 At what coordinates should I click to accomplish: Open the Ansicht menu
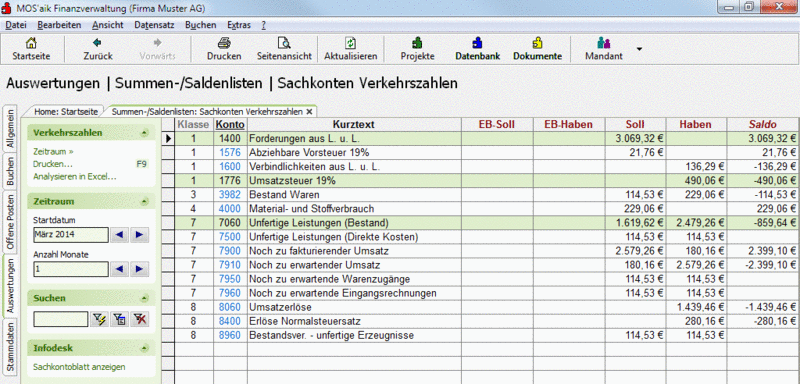(108, 24)
